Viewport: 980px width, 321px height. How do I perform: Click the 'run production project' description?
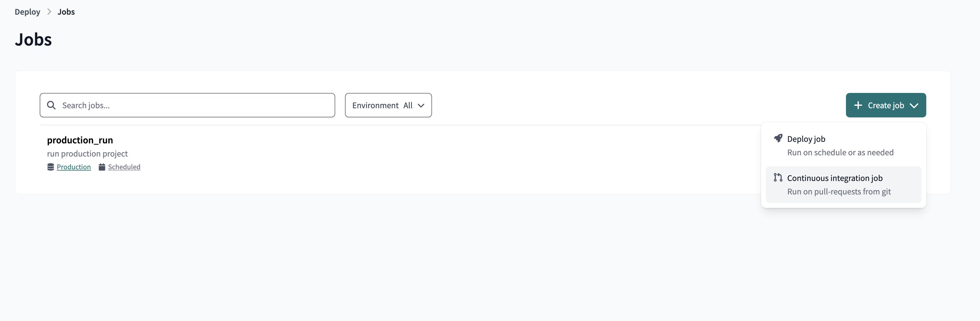point(87,153)
